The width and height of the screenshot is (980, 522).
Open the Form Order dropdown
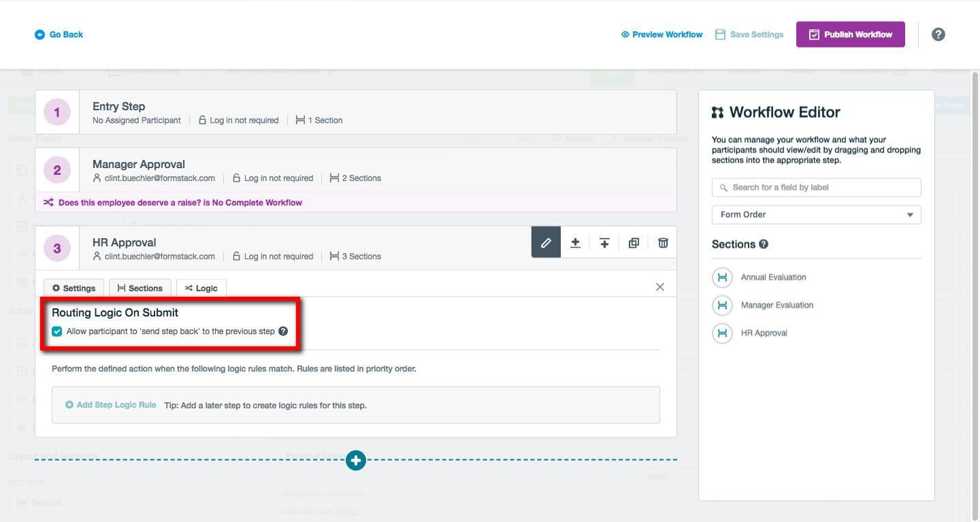pos(816,215)
